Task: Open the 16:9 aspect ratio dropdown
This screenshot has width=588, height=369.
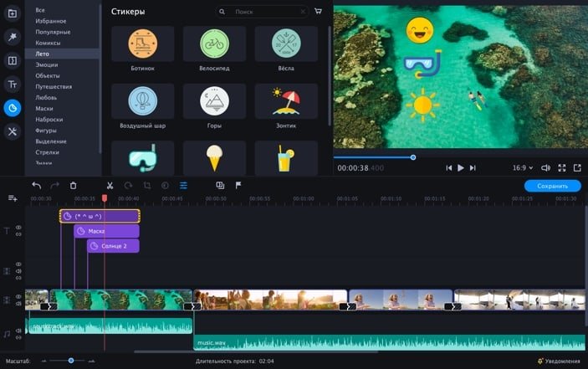Action: pos(523,168)
